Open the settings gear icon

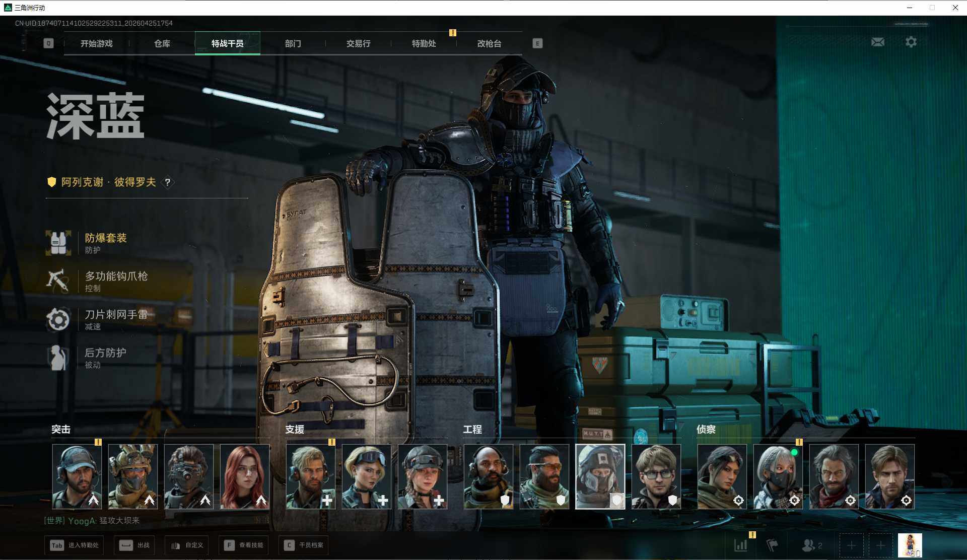911,42
